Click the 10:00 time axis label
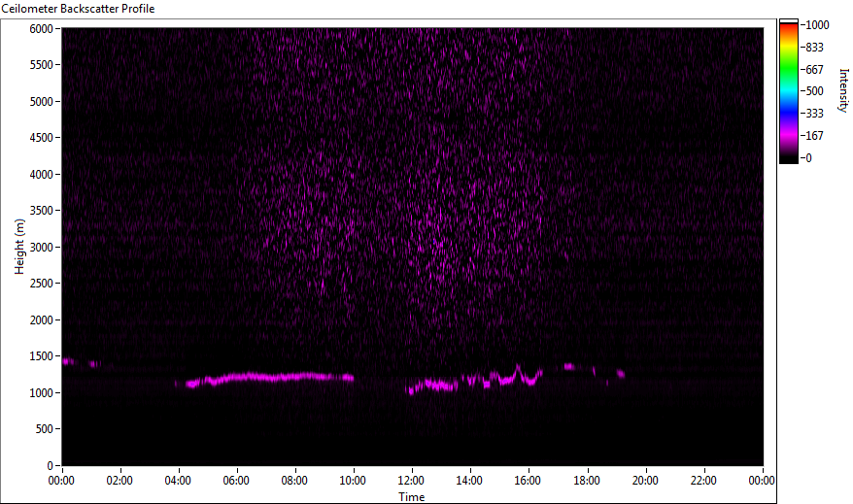The height and width of the screenshot is (504, 853). (353, 481)
